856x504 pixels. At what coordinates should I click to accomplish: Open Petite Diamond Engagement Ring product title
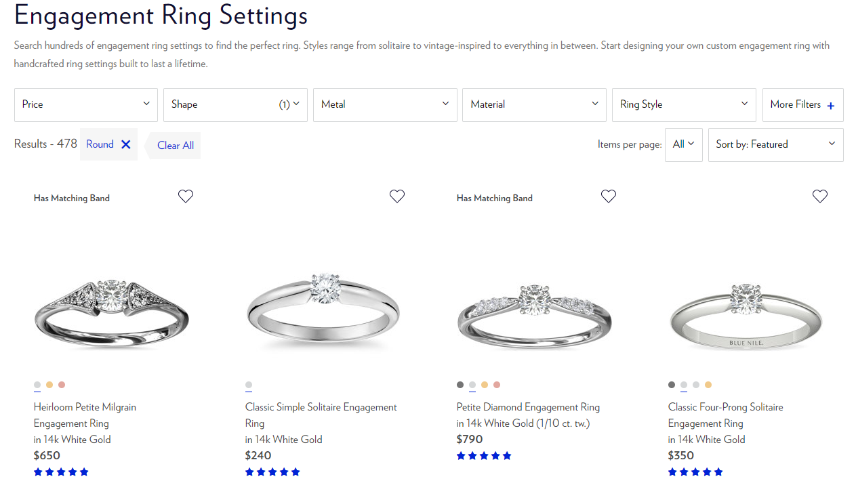pos(528,407)
